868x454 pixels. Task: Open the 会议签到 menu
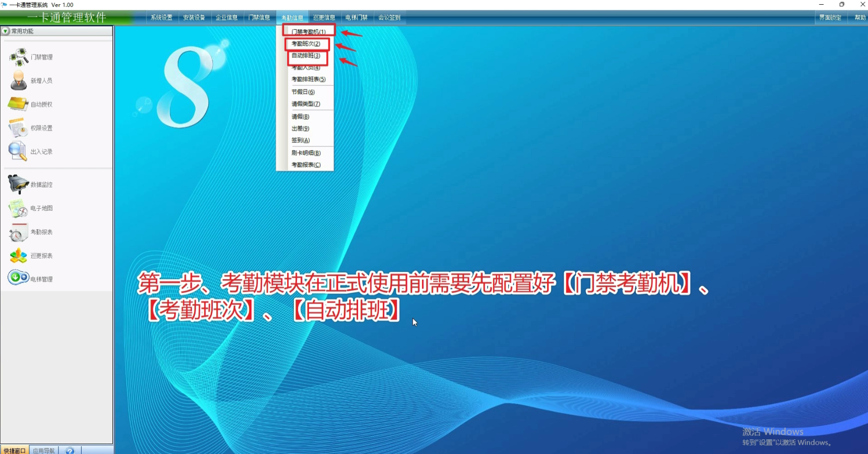point(389,17)
